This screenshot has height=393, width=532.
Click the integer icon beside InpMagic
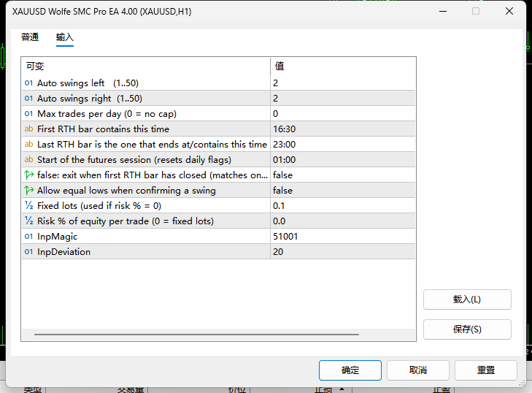[x=29, y=236]
